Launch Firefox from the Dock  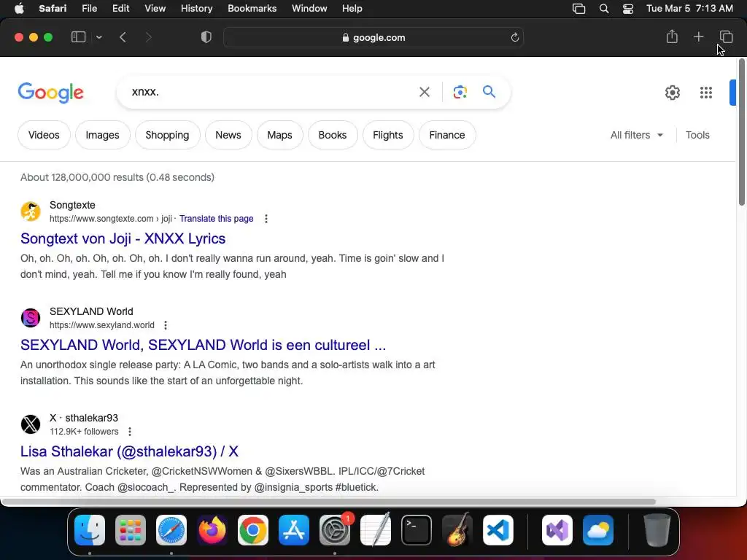pos(212,530)
